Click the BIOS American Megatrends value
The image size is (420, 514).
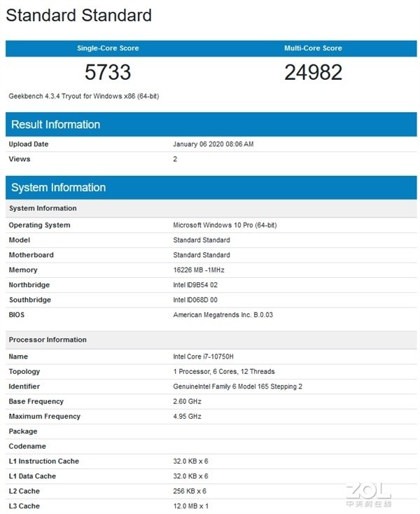pyautogui.click(x=223, y=314)
